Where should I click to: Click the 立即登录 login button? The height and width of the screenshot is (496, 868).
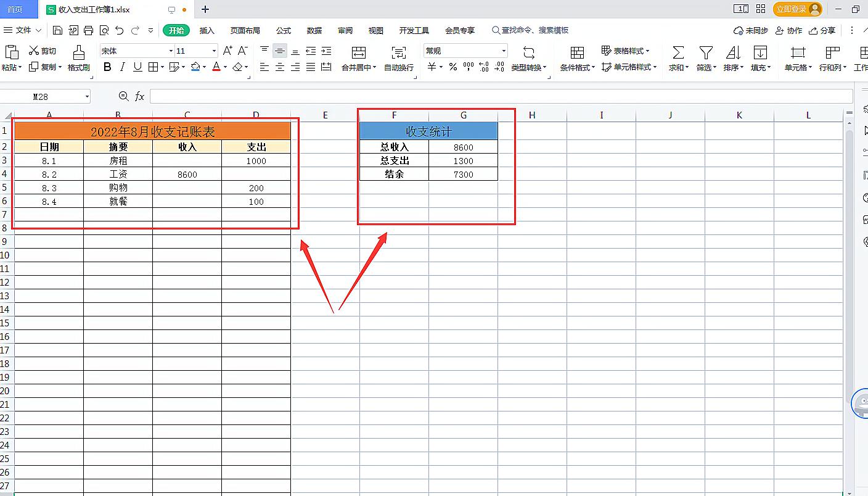coord(791,9)
